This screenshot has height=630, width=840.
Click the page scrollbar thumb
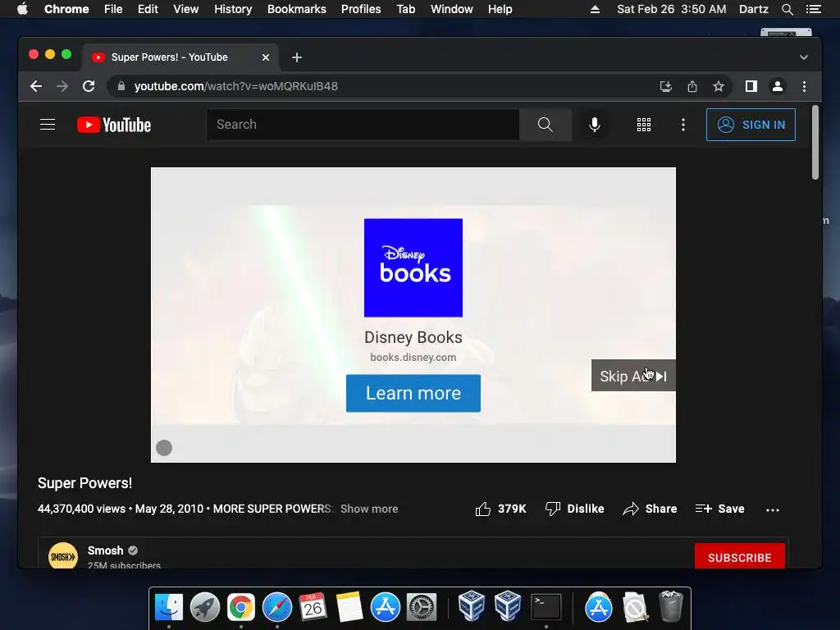(815, 143)
